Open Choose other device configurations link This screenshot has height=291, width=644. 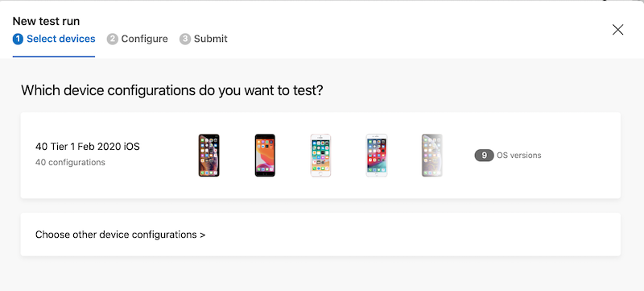pos(120,235)
